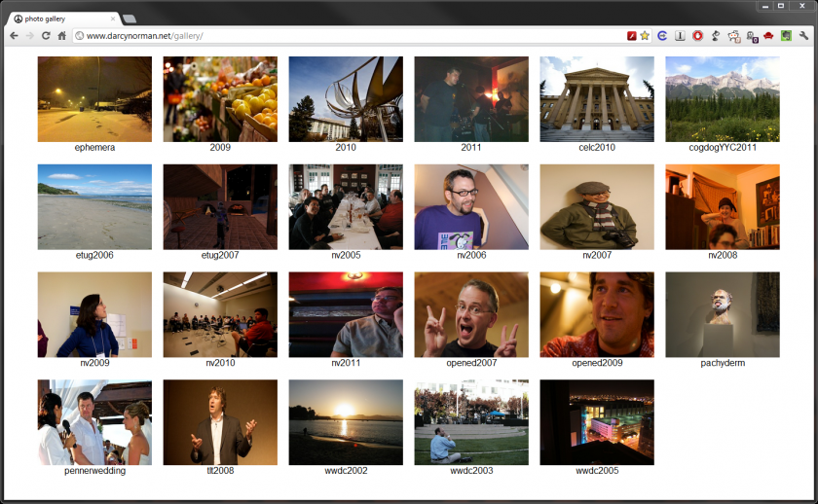Image resolution: width=818 pixels, height=504 pixels.
Task: Open the ephemera album link
Action: tap(94, 148)
